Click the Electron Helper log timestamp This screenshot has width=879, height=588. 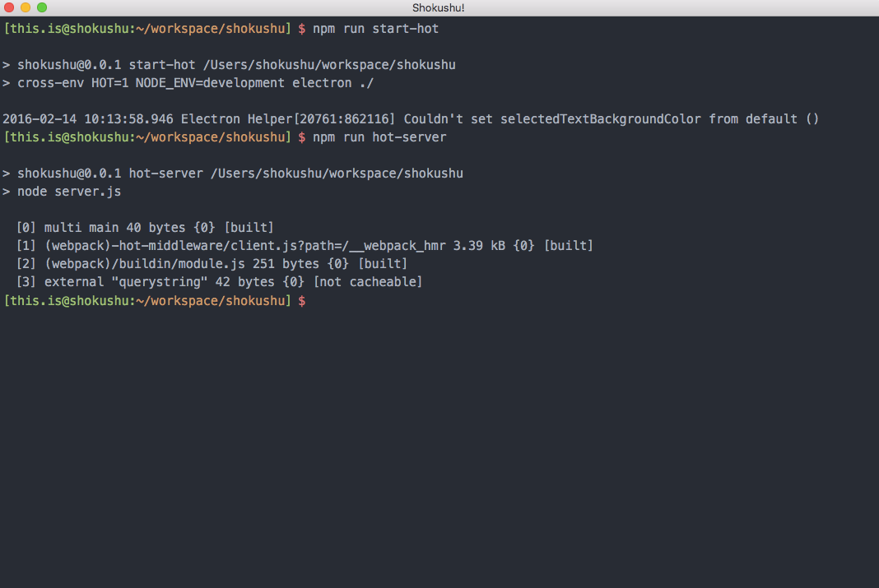pyautogui.click(x=88, y=119)
